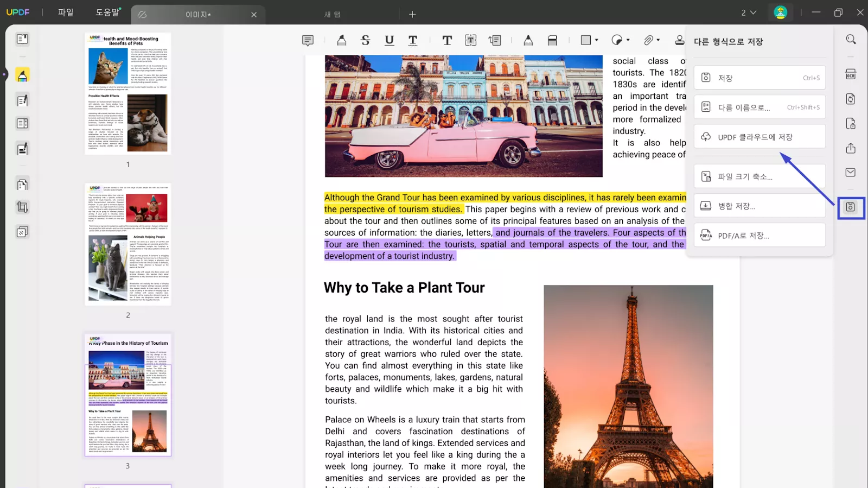Select the pencil drawing tool
The width and height of the screenshot is (868, 488).
tap(528, 40)
